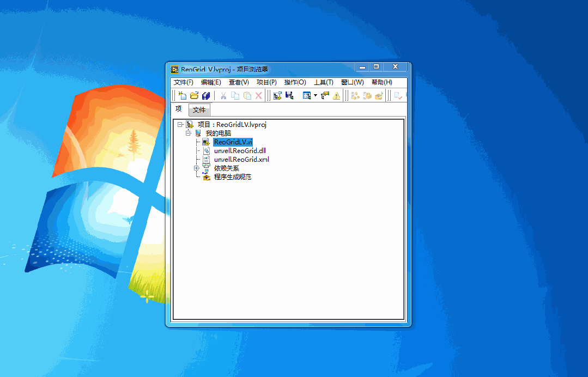Open the 编辑(E) menu
Image resolution: width=588 pixels, height=377 pixels.
[211, 82]
